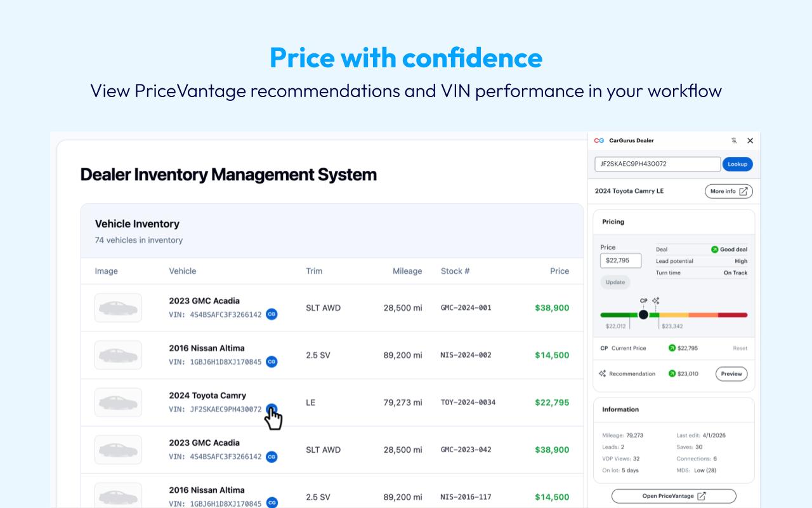The height and width of the screenshot is (508, 812).
Task: Click the 79,273 mi mileage cell
Action: [403, 403]
